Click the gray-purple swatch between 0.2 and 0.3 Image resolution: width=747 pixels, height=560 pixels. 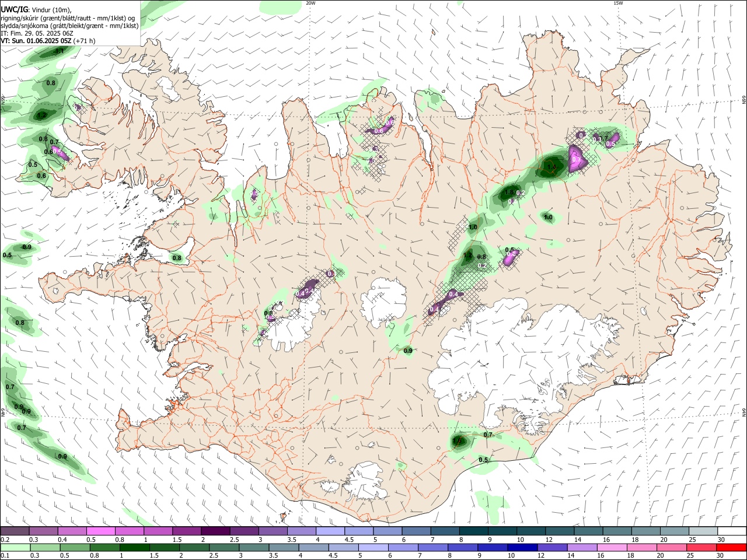(x=15, y=531)
